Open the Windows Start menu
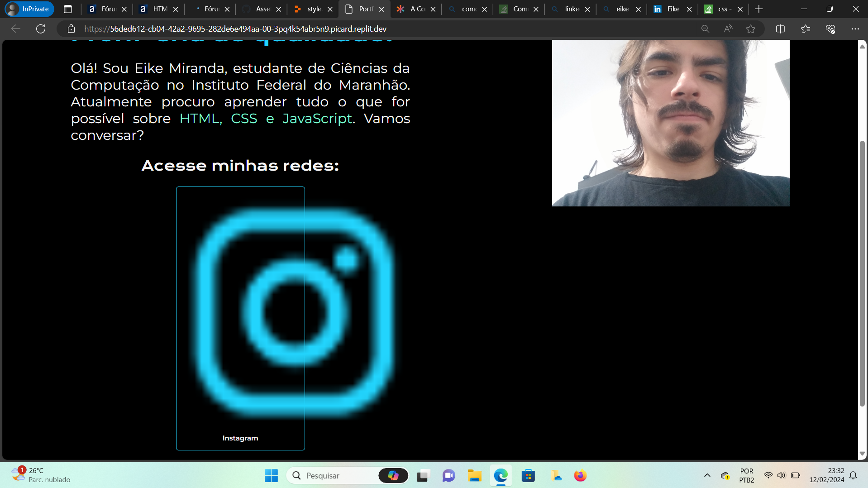868x488 pixels. point(271,476)
